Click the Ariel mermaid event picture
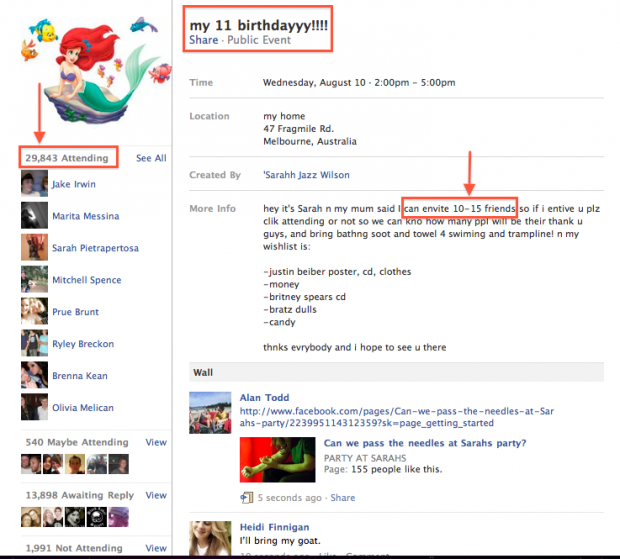 [96, 69]
